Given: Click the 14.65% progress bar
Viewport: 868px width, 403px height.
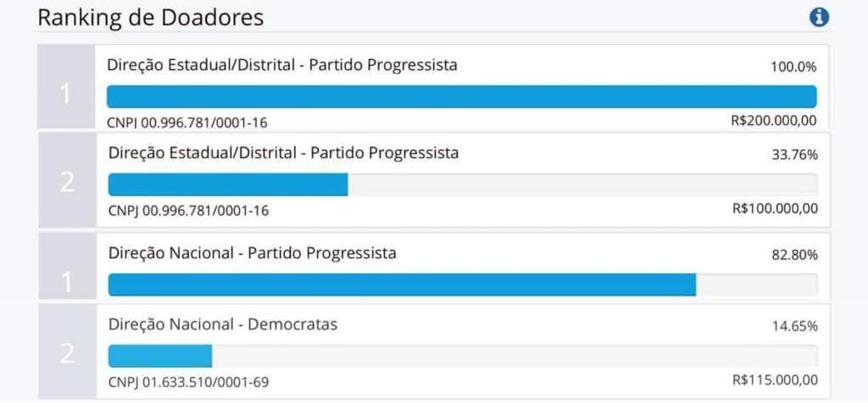Looking at the screenshot, I should [463, 355].
